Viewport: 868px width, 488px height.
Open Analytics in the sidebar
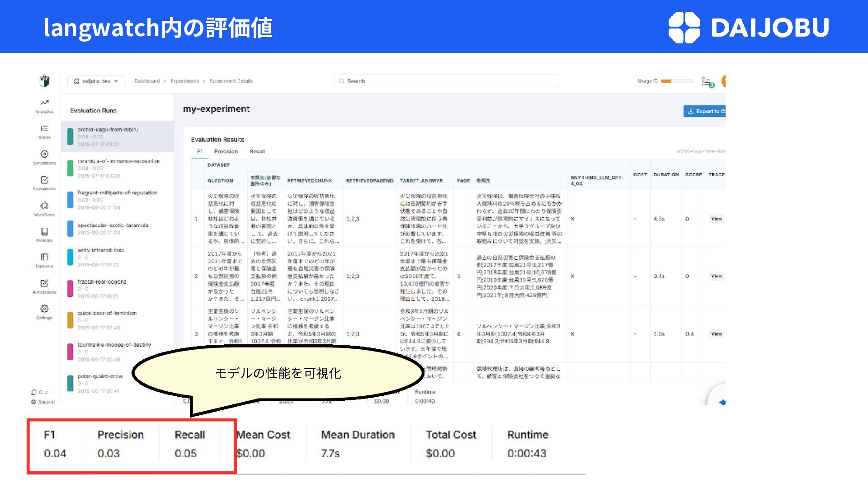[44, 107]
